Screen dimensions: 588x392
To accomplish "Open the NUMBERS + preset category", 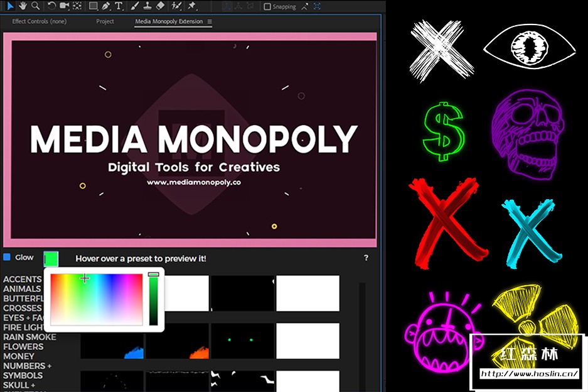I will coord(28,366).
